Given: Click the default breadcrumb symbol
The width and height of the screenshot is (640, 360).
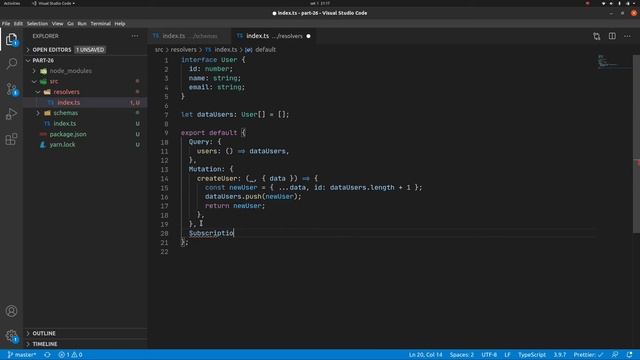Looking at the screenshot, I should point(261,49).
